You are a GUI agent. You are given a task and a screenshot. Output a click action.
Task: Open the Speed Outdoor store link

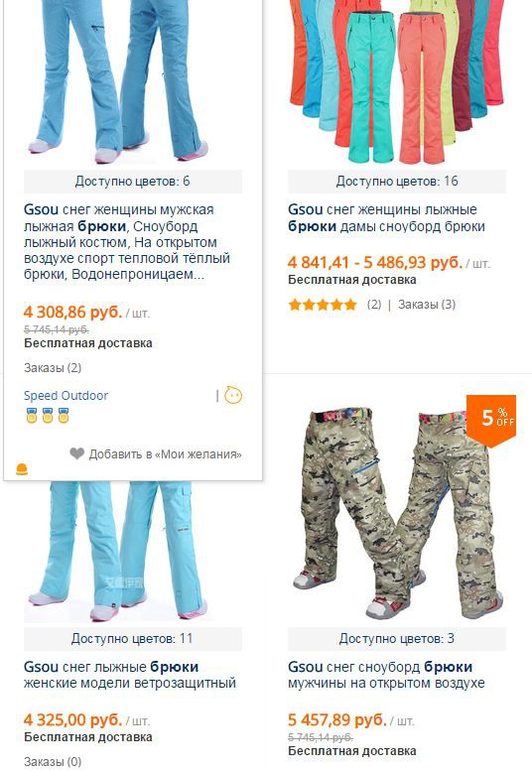click(66, 395)
